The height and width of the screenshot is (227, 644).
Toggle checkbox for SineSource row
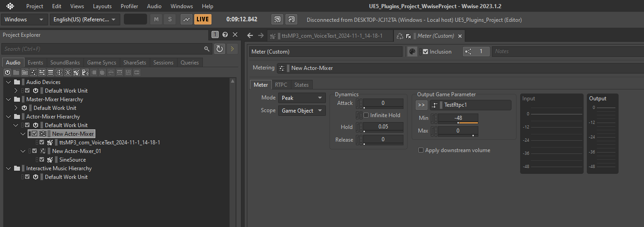point(42,160)
